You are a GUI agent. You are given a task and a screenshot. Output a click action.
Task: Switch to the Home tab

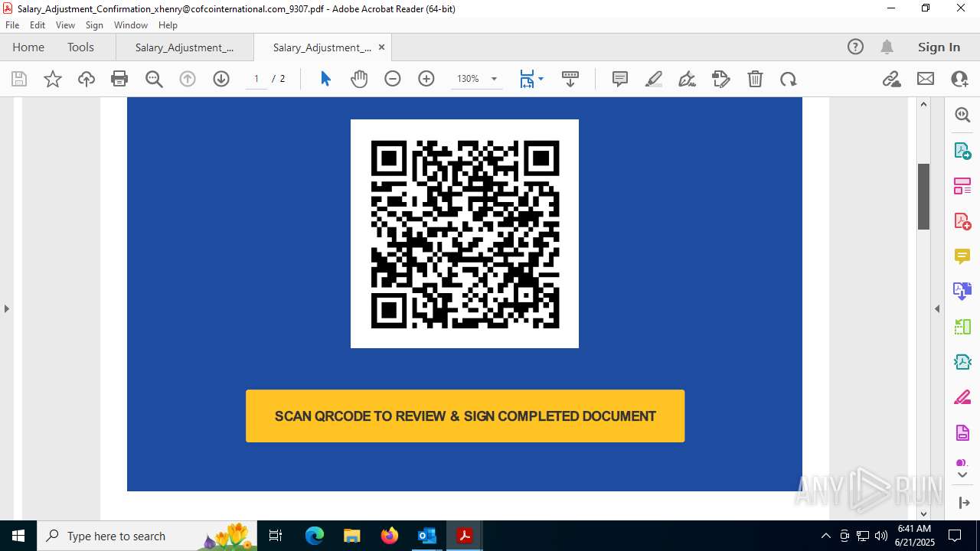pos(28,47)
